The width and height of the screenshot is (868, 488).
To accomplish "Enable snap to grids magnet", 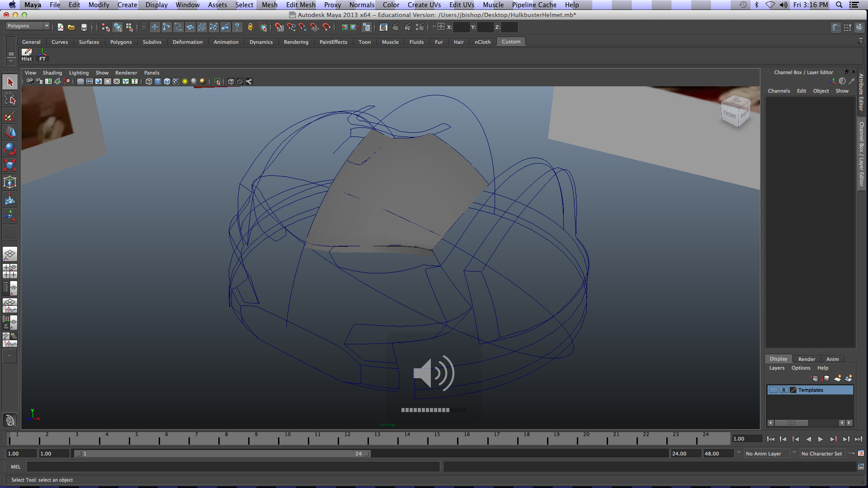I will [279, 27].
